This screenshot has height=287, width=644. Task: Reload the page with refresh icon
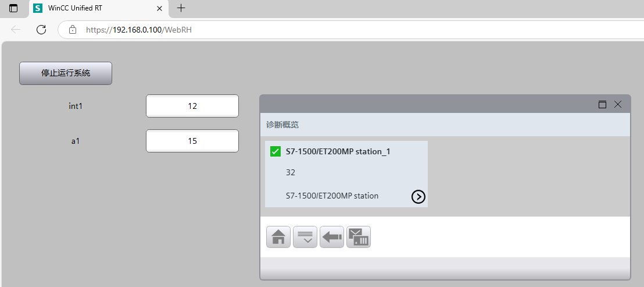pyautogui.click(x=41, y=30)
